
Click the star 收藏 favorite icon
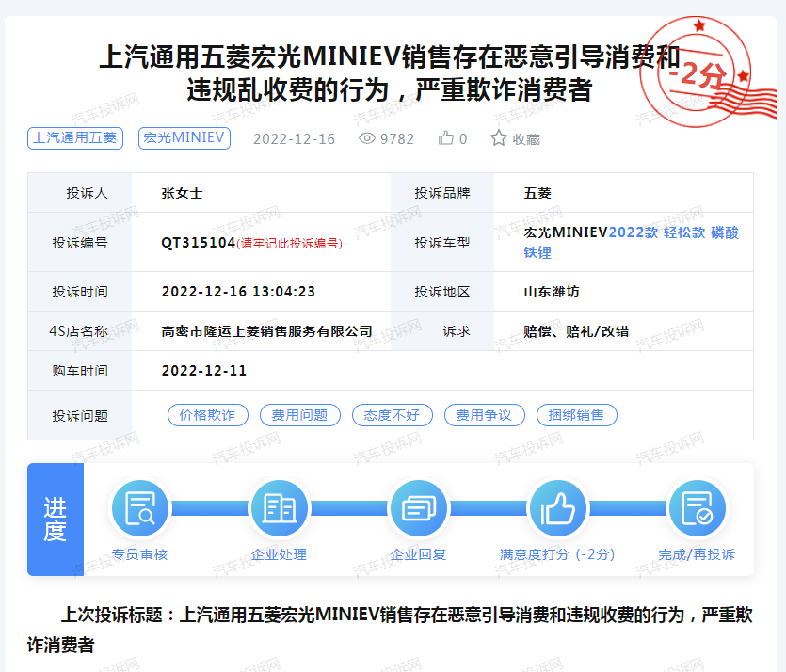pyautogui.click(x=499, y=138)
